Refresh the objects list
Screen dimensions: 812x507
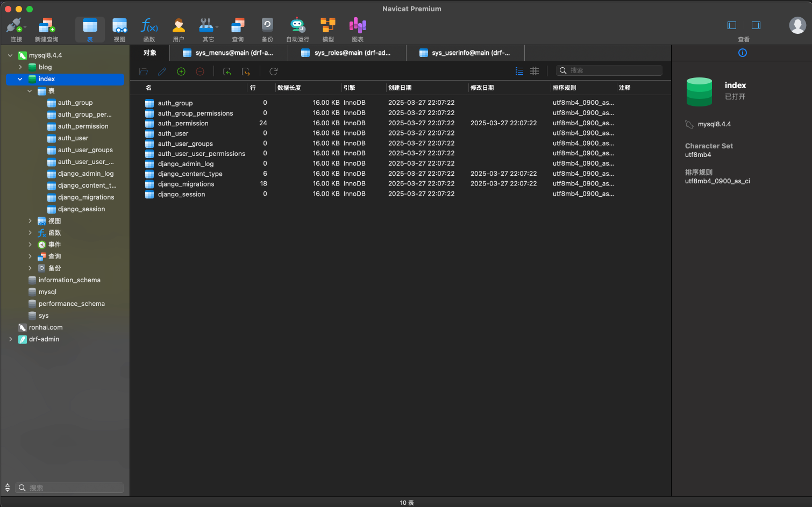pyautogui.click(x=274, y=72)
